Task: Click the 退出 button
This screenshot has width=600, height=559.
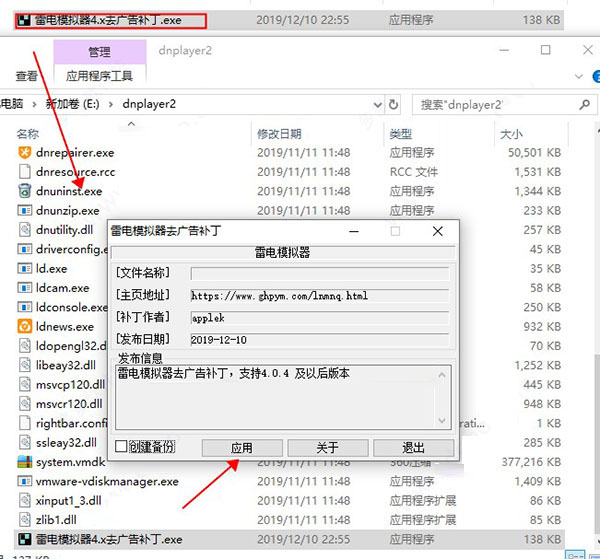Action: [x=413, y=448]
